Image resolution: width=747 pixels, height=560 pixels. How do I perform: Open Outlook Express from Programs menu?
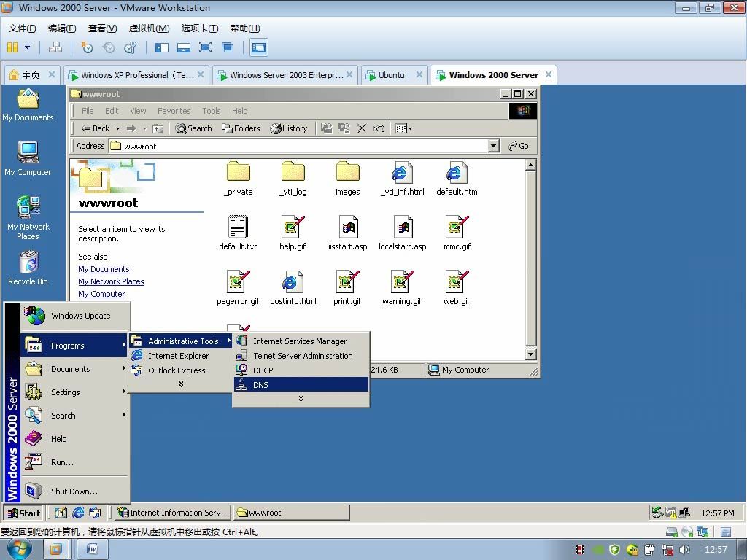[181, 370]
